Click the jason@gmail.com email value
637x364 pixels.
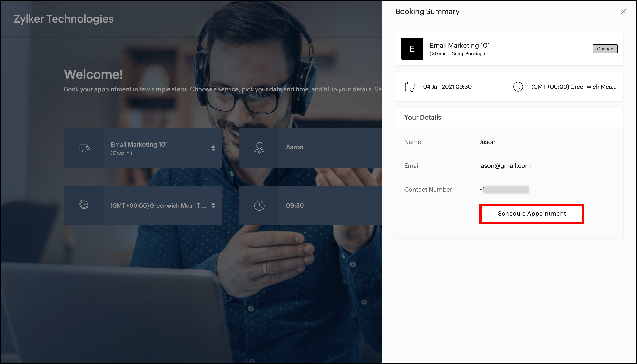(x=504, y=166)
